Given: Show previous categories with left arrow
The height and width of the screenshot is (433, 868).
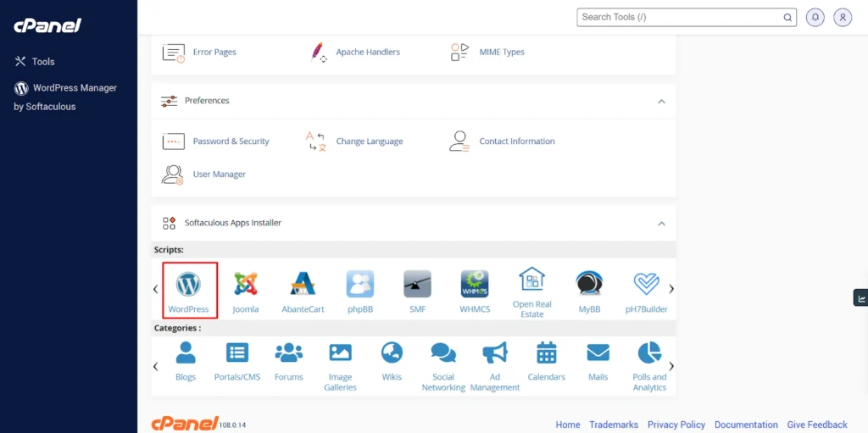Looking at the screenshot, I should (x=156, y=366).
